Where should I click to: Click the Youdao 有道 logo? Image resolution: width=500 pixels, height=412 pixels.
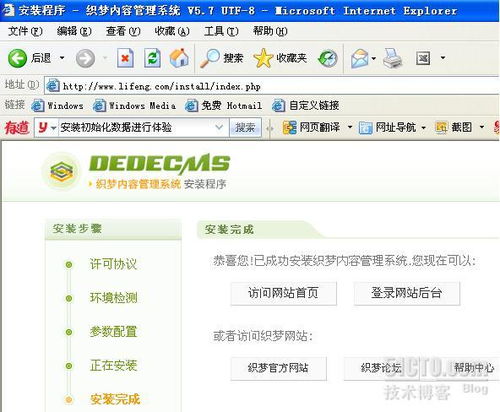(17, 127)
